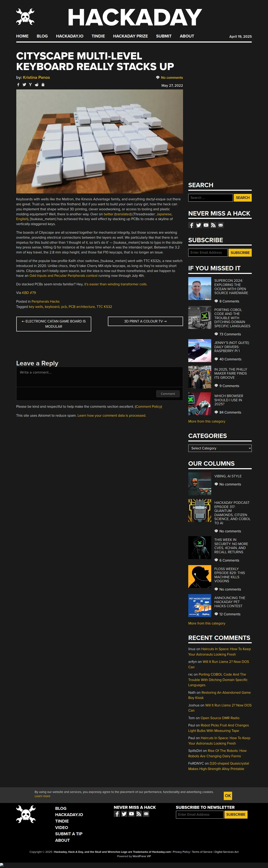Accept cookies with the OK button
This screenshot has height=868, width=268.
coord(228,795)
